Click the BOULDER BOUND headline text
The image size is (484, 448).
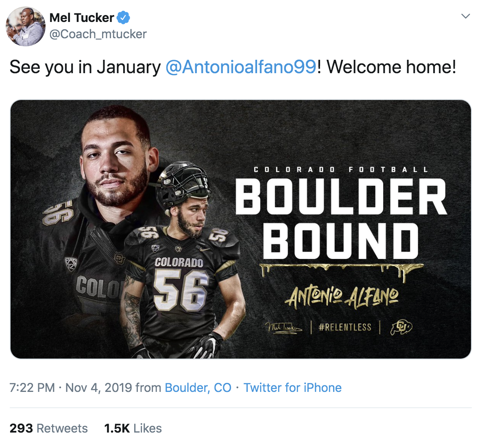click(x=341, y=219)
